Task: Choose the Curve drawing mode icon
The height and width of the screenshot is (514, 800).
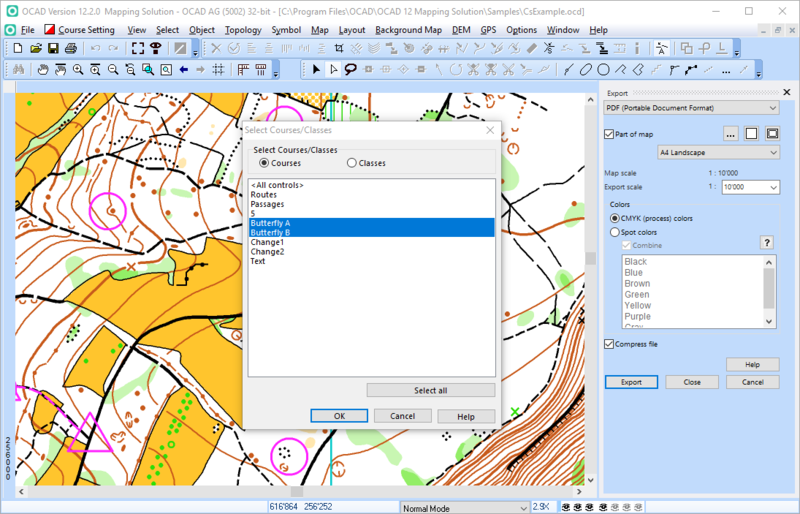Action: point(568,69)
